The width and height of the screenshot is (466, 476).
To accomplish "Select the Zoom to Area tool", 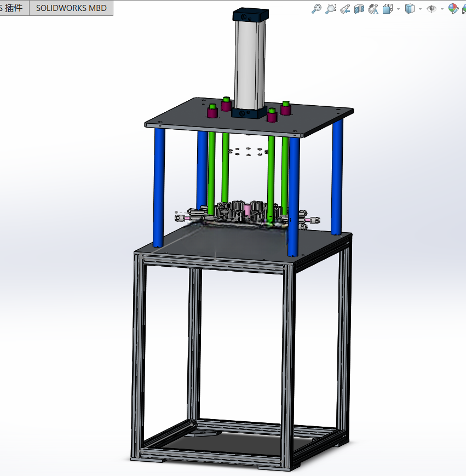I will coord(330,9).
